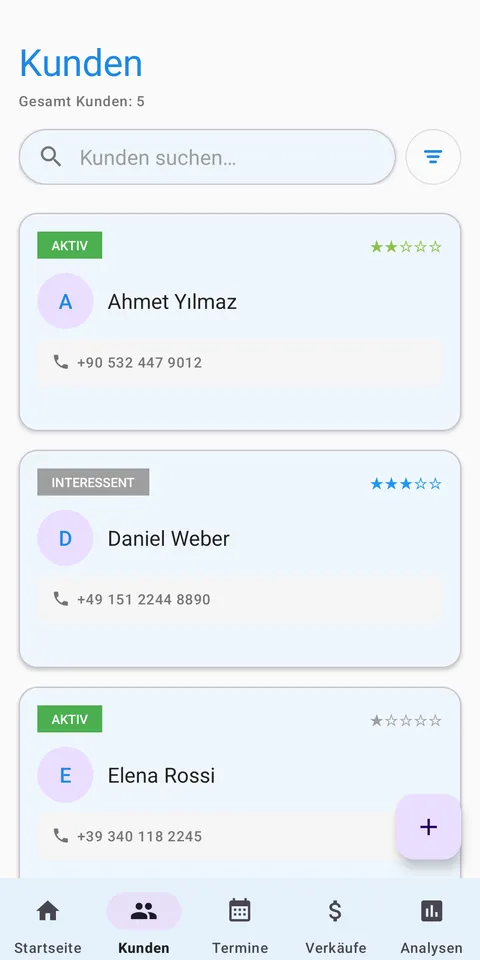The image size is (480, 960).
Task: Tap phone icon beside +39 340 118 2245
Action: click(61, 836)
